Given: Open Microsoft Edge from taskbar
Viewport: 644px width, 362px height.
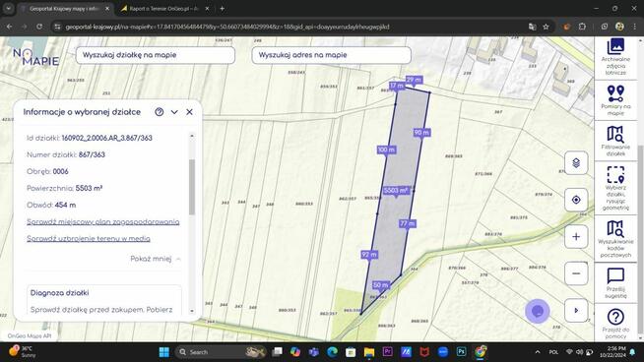Looking at the screenshot, I should 332,352.
